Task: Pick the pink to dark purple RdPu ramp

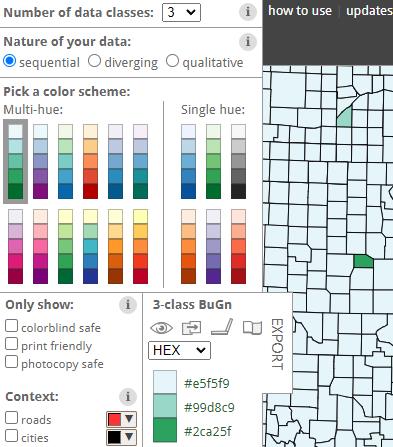Action: [x=40, y=247]
